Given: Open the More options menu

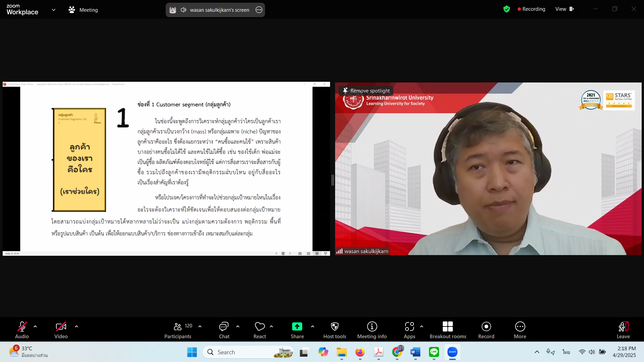Looking at the screenshot, I should pyautogui.click(x=520, y=326).
